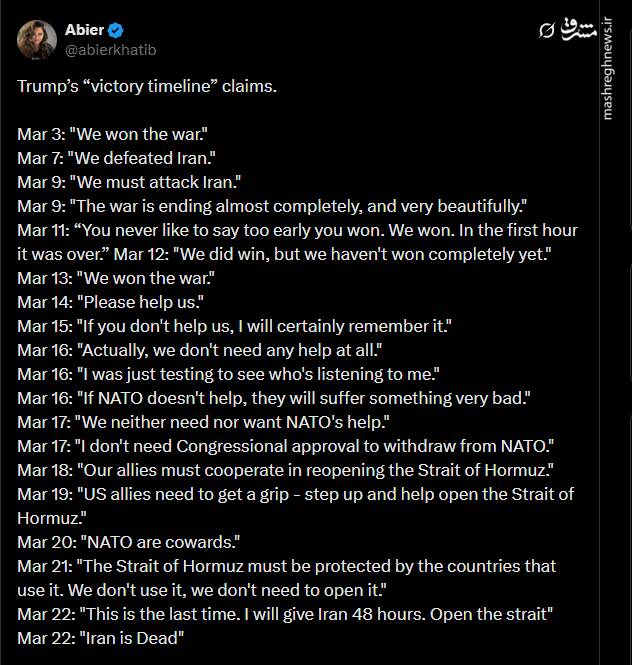The image size is (632, 665).
Task: Select the "Trump's victory timeline claims" heading text
Action: pyautogui.click(x=147, y=86)
